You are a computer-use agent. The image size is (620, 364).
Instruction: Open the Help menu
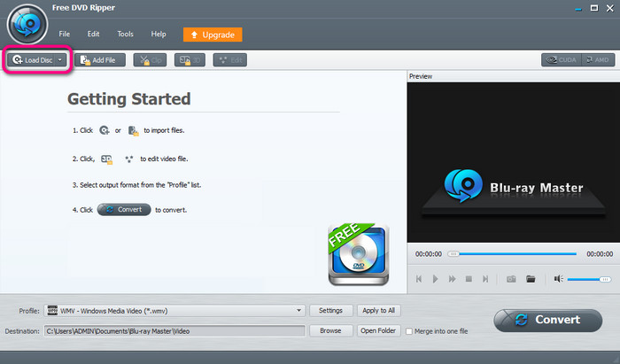click(159, 34)
